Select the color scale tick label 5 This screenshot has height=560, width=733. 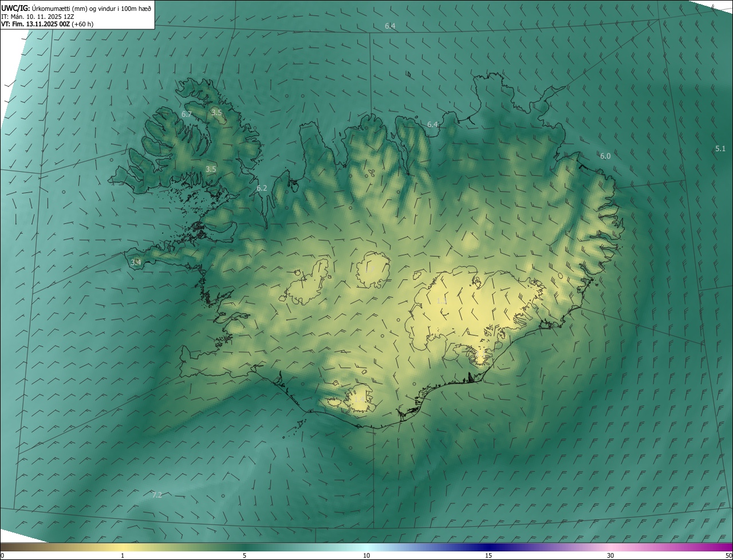tap(245, 555)
